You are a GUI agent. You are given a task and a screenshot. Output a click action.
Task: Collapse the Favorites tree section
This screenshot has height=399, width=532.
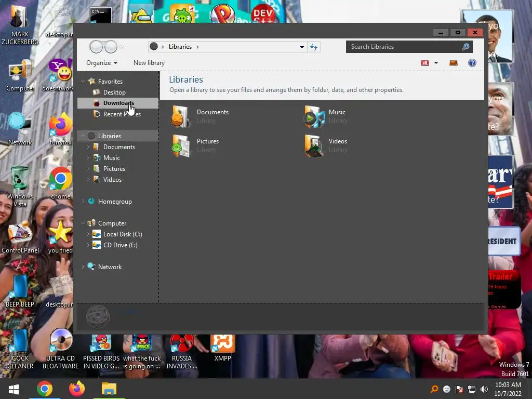pos(83,82)
